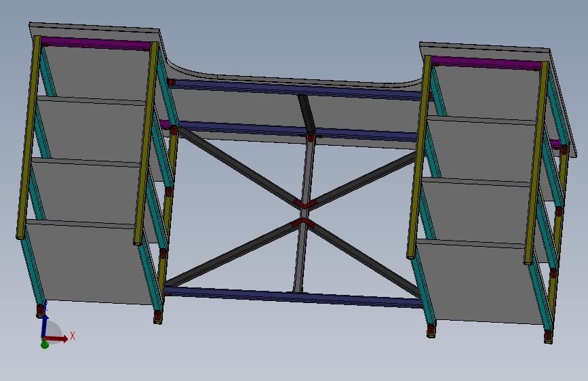Select the lower red bracket at brace intersection
The width and height of the screenshot is (588, 381).
tap(303, 223)
